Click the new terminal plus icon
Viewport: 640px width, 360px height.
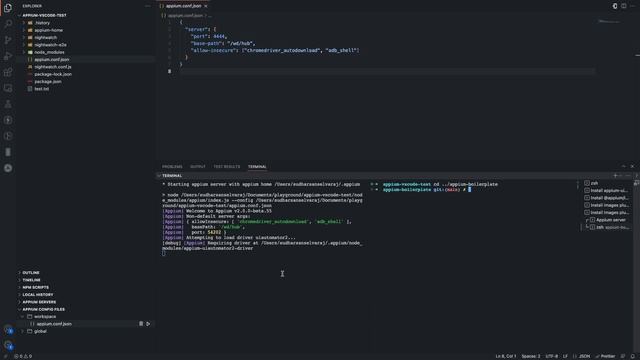[616, 176]
